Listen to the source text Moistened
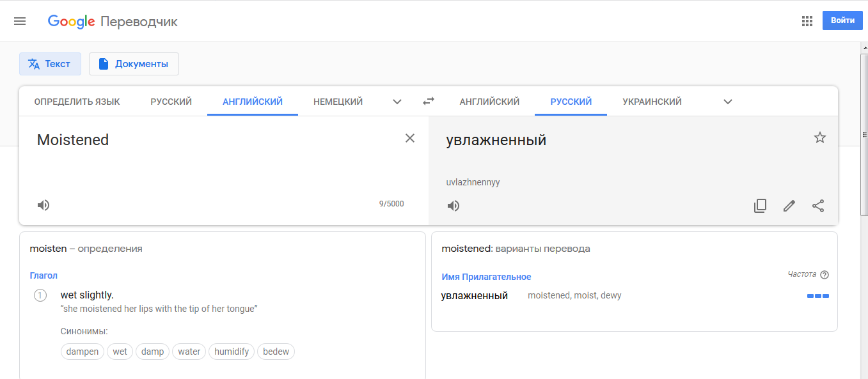 point(43,205)
